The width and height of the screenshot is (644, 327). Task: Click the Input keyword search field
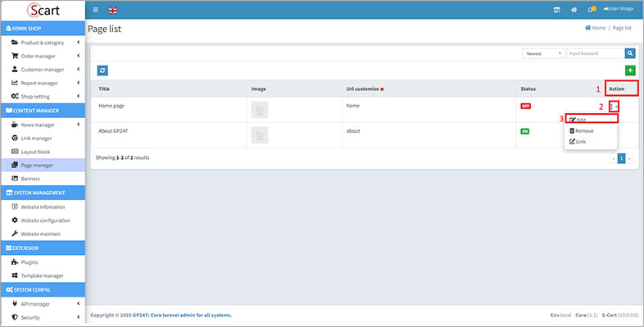[x=596, y=53]
